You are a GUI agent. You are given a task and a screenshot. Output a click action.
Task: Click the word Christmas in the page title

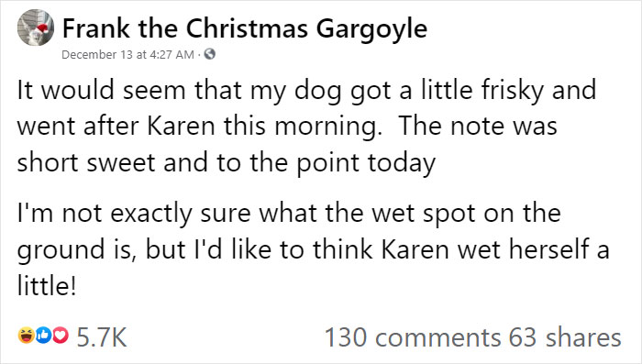(x=247, y=28)
